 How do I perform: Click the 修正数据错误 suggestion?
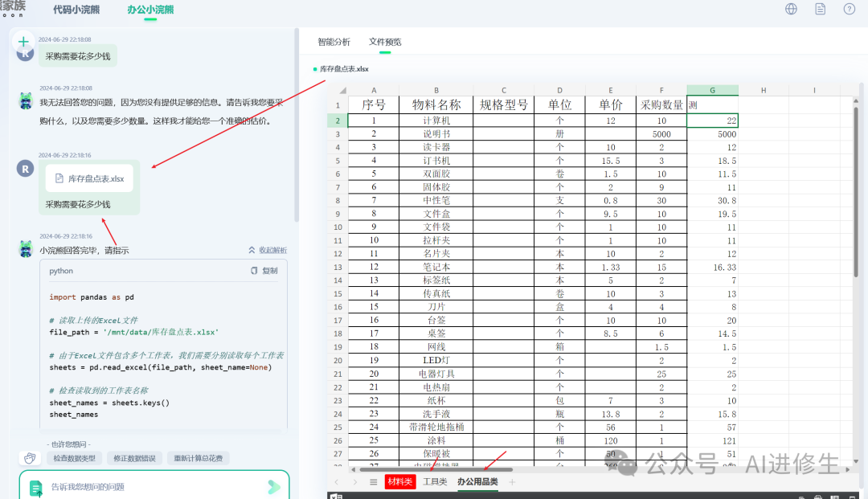pyautogui.click(x=134, y=458)
